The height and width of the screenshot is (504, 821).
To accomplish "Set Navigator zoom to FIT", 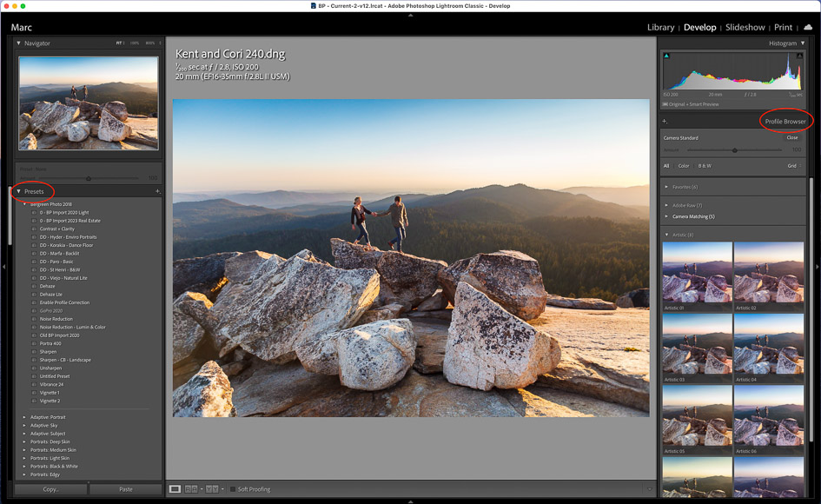I will pos(120,43).
